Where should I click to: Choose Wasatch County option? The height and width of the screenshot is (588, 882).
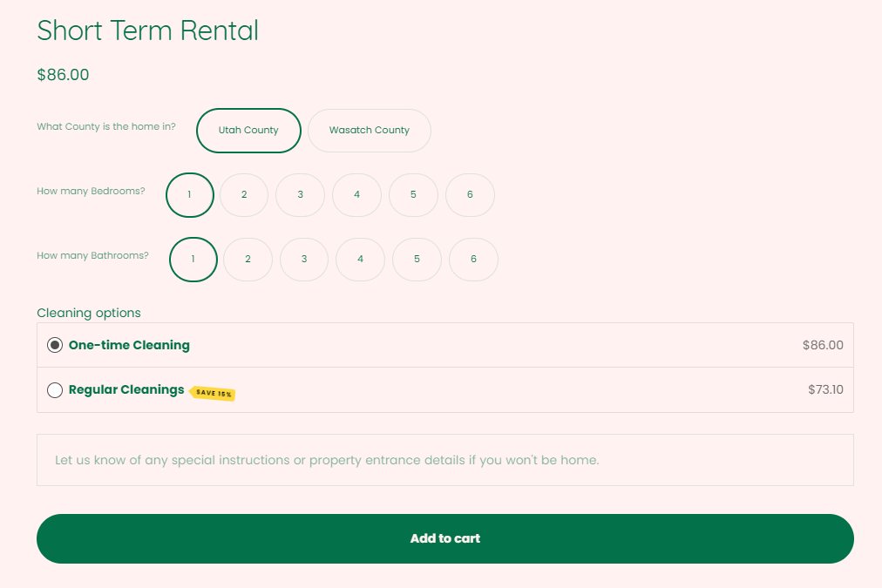369,131
